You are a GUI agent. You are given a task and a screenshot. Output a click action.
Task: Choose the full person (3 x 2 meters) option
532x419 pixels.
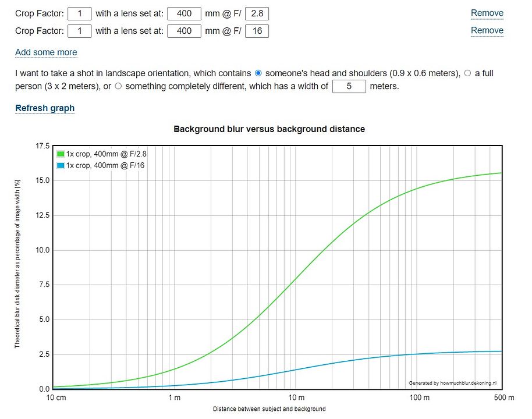tap(467, 73)
